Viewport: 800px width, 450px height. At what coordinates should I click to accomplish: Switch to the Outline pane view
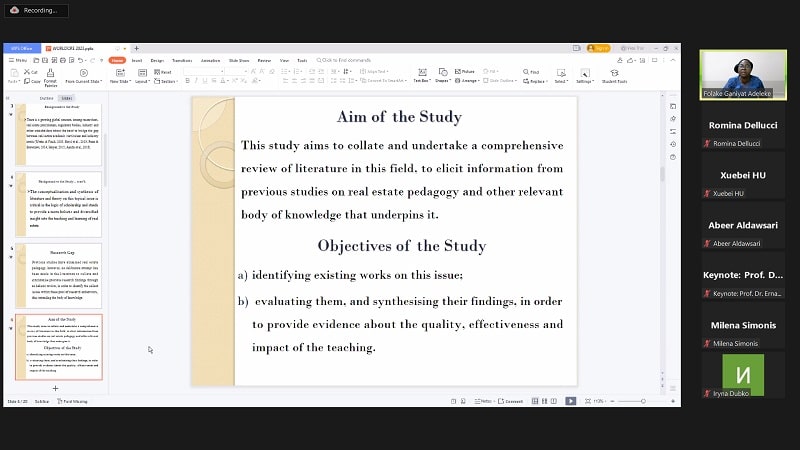46,98
